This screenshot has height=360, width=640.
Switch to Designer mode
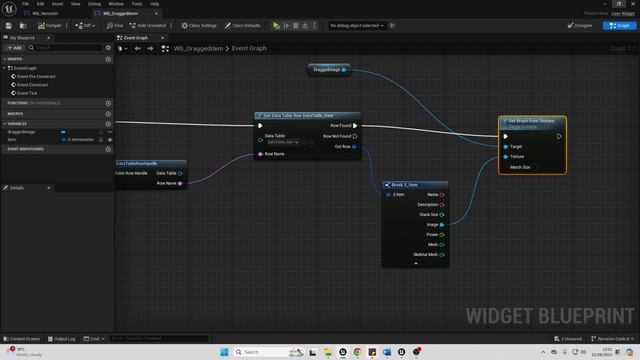[x=580, y=26]
